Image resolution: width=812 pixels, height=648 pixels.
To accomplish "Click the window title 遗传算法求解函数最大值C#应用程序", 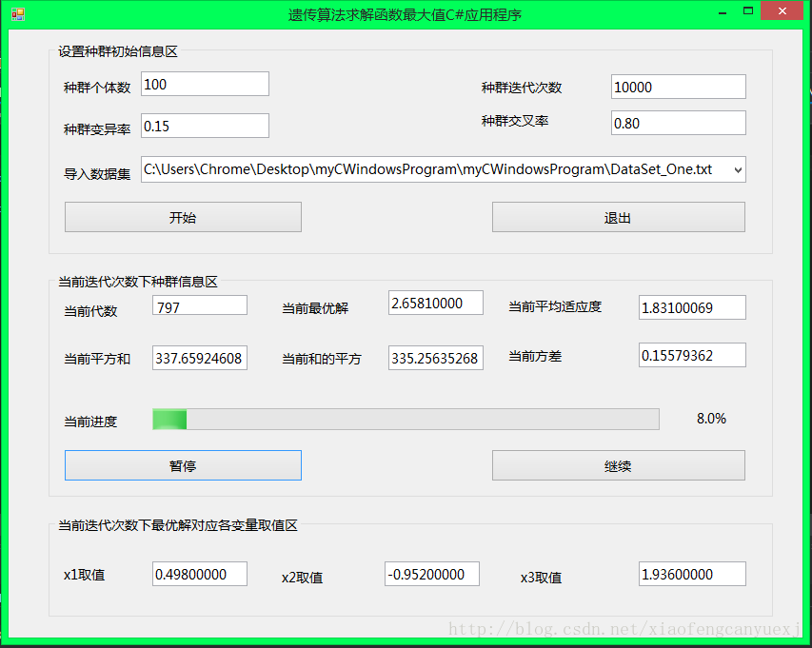I will 405,14.
